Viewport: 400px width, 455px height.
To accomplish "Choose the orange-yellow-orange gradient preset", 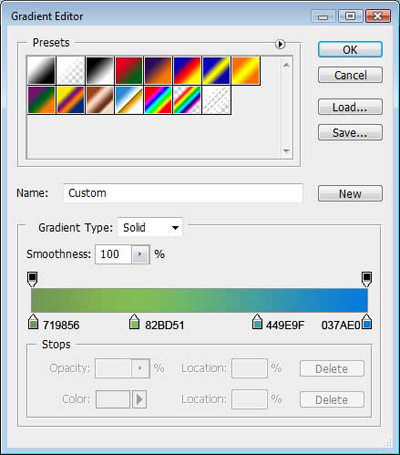I will click(246, 70).
